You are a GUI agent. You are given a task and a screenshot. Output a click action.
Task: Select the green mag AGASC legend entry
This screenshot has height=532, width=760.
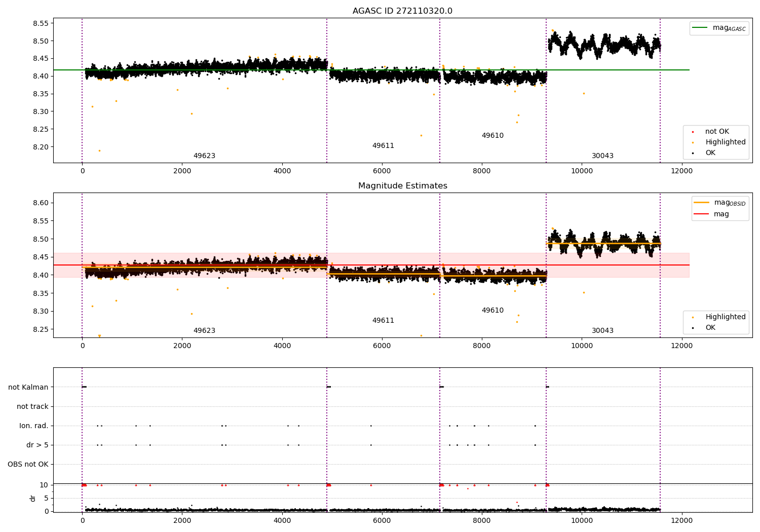click(719, 28)
